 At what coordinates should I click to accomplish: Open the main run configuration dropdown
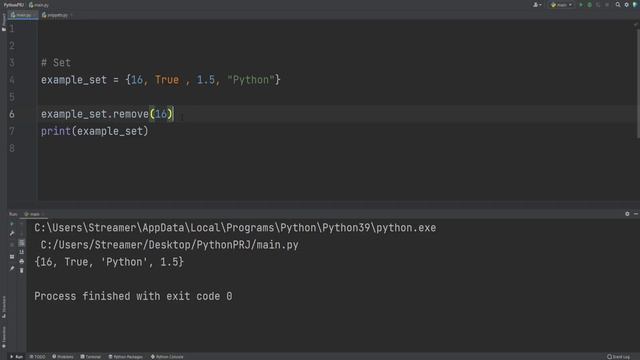(x=562, y=5)
